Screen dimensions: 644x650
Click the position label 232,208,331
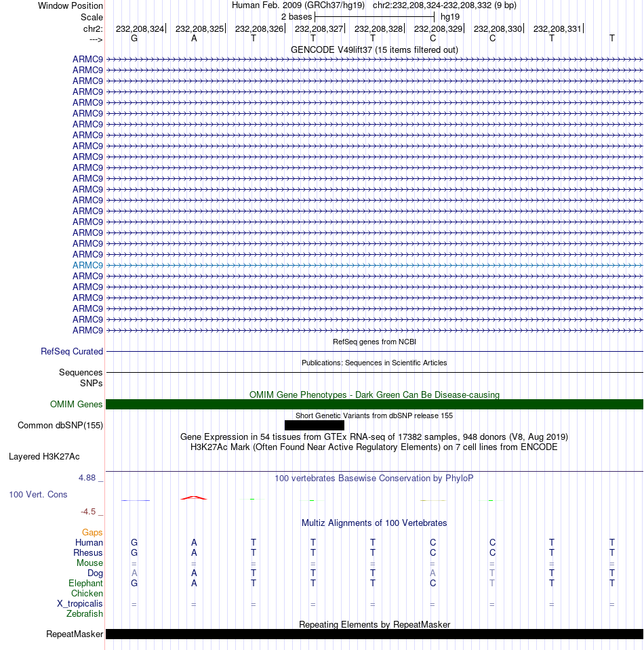click(x=557, y=29)
